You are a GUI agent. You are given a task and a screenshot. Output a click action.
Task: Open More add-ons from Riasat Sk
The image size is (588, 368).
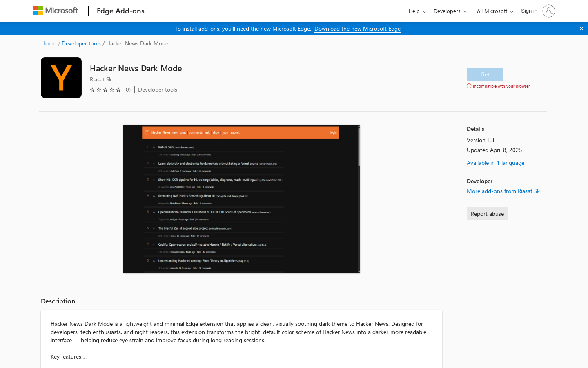503,191
